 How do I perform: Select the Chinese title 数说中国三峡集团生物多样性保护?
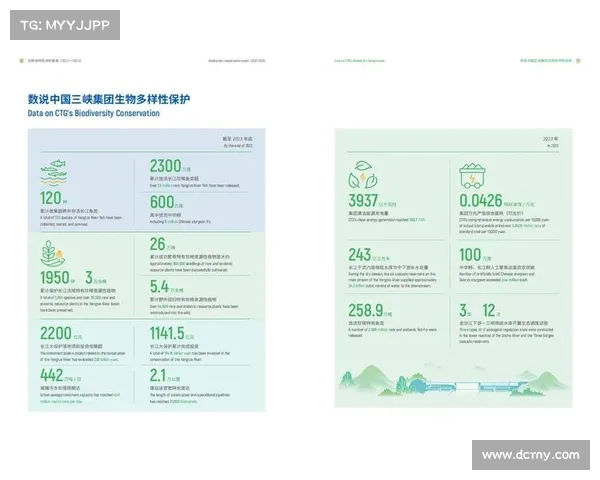pyautogui.click(x=109, y=99)
